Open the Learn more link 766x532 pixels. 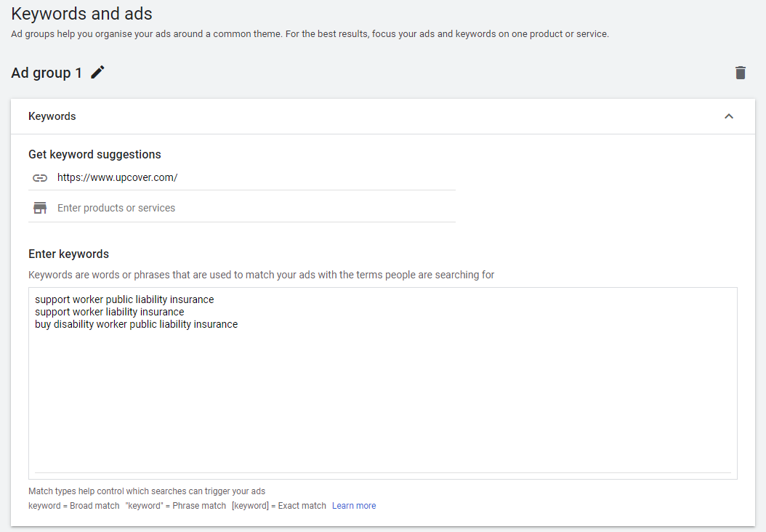(354, 506)
